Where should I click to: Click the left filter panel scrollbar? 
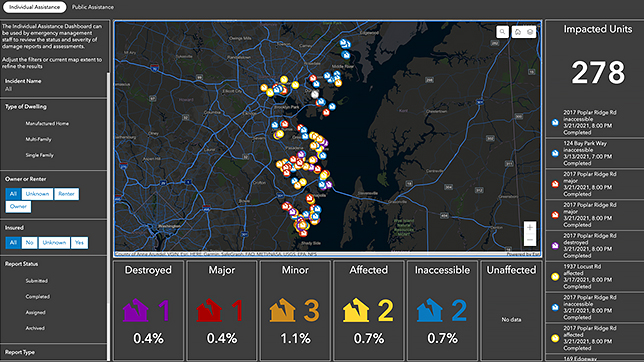coord(108,189)
